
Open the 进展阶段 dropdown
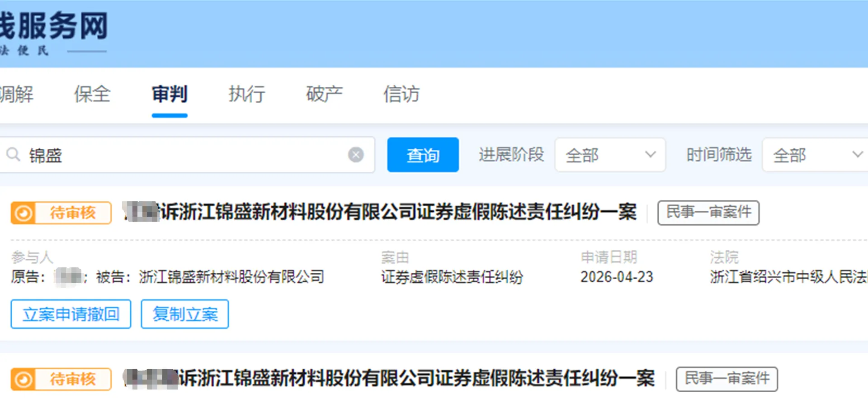610,155
